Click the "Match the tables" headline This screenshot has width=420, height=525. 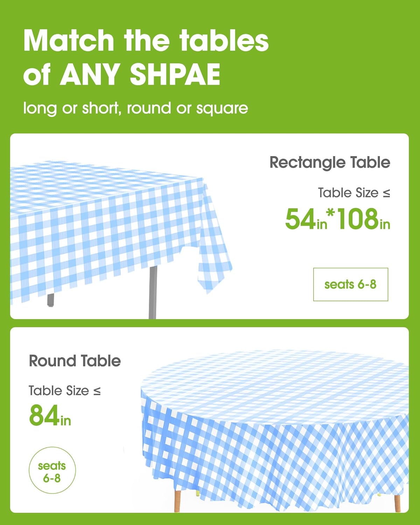point(146,41)
